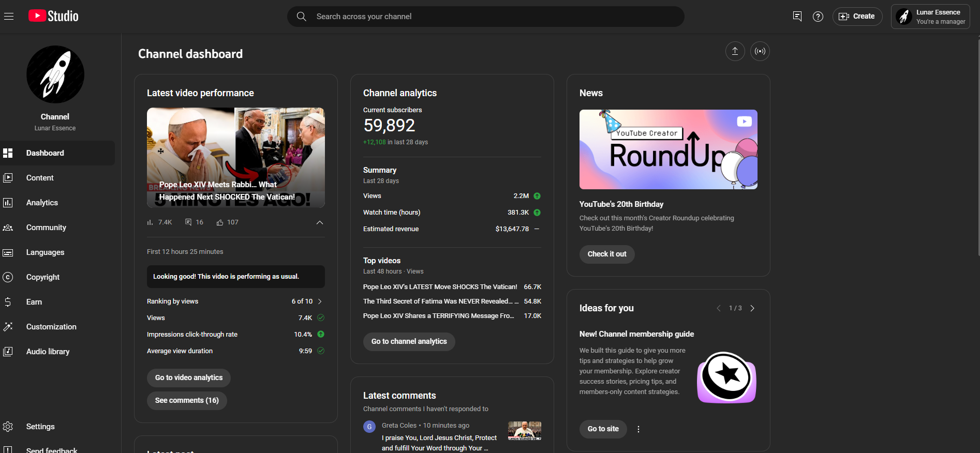Click the 59,892 current subscribers count
Viewport: 980px width, 453px height.
click(x=389, y=126)
